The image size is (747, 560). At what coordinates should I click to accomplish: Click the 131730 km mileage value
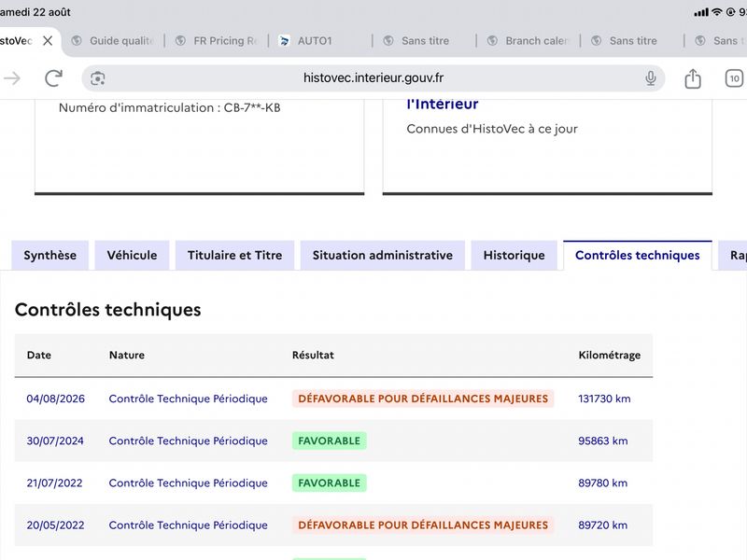[604, 399]
